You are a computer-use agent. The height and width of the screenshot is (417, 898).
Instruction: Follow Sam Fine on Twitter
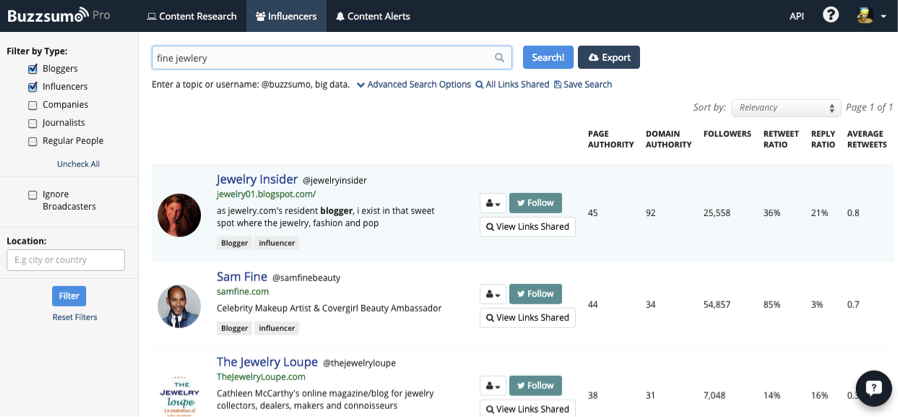(535, 294)
